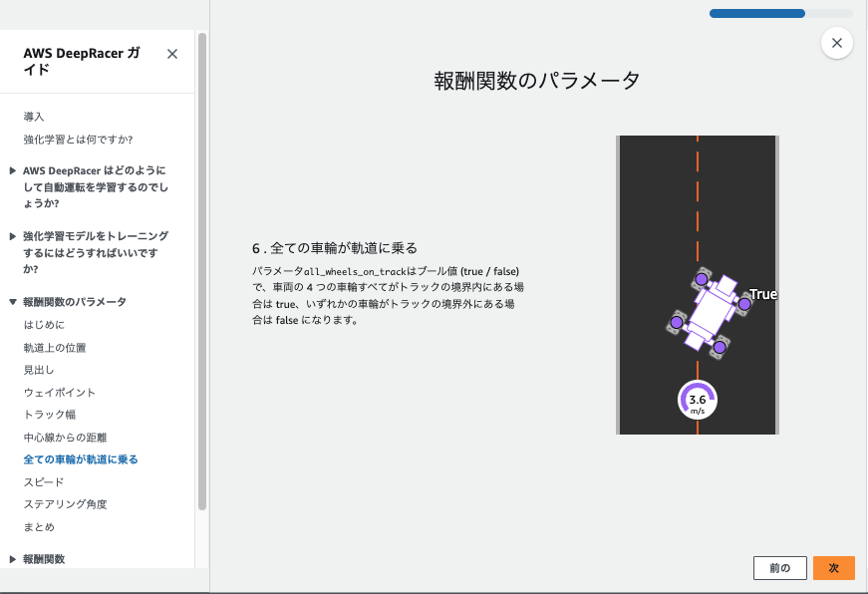Image resolution: width=868 pixels, height=594 pixels.
Task: Open the トラック幅 section
Action: tap(49, 414)
